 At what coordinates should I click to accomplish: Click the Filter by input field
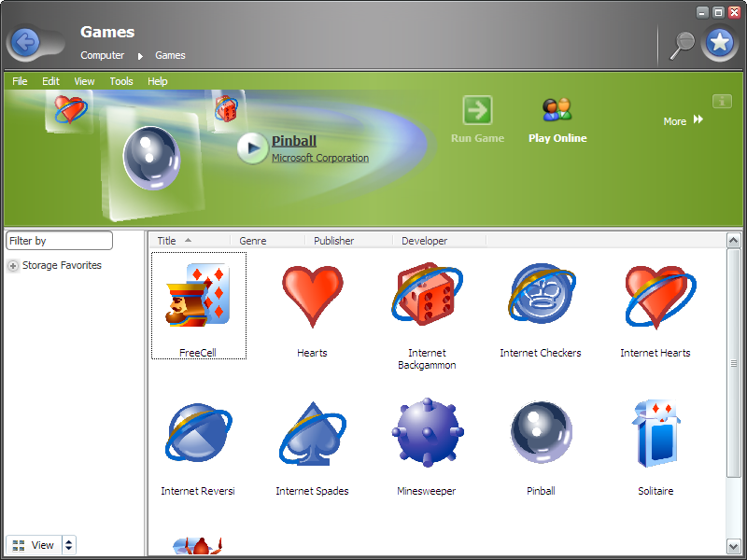click(59, 241)
